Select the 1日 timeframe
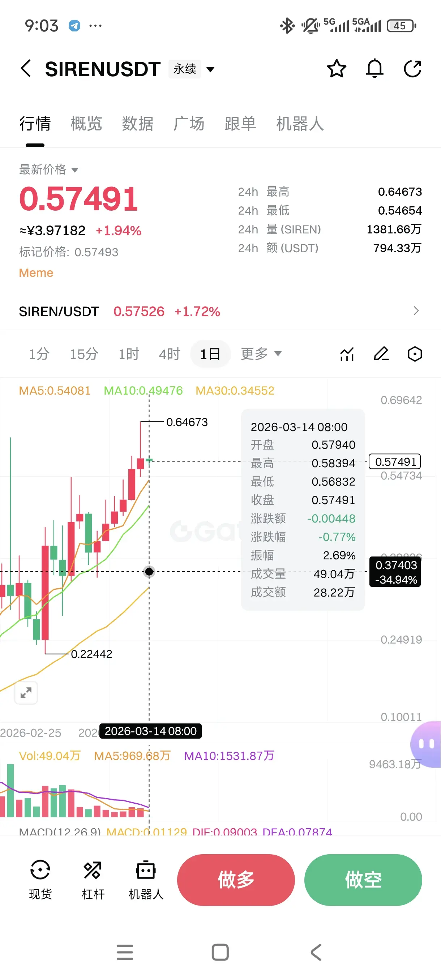The image size is (441, 980). coord(210,354)
